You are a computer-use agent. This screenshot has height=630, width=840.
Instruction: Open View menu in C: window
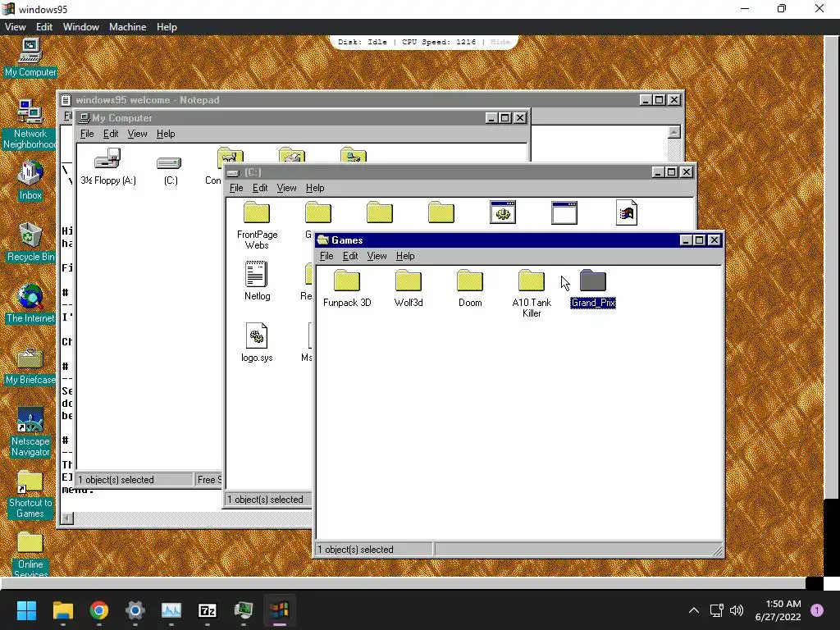click(x=286, y=188)
